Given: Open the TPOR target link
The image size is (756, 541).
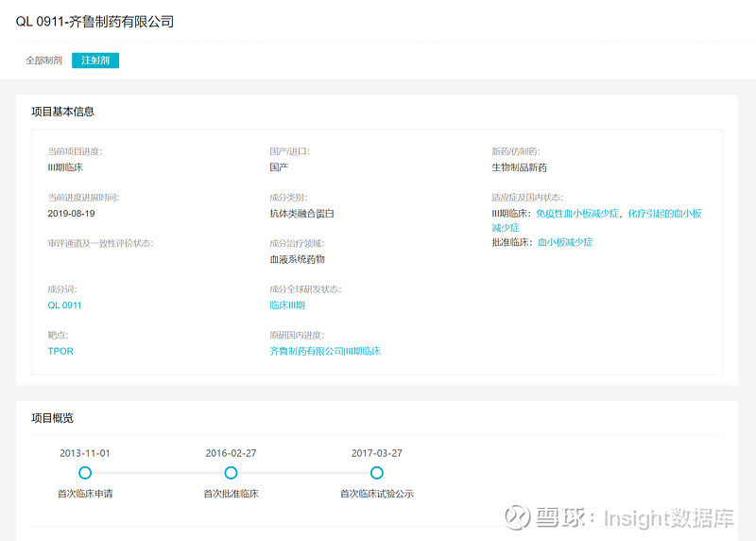Looking at the screenshot, I should [60, 351].
